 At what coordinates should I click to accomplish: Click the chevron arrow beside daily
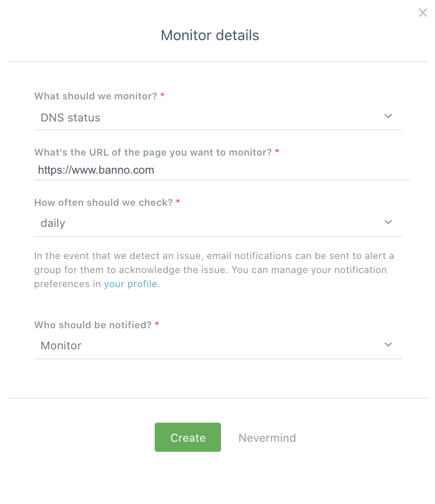click(388, 222)
